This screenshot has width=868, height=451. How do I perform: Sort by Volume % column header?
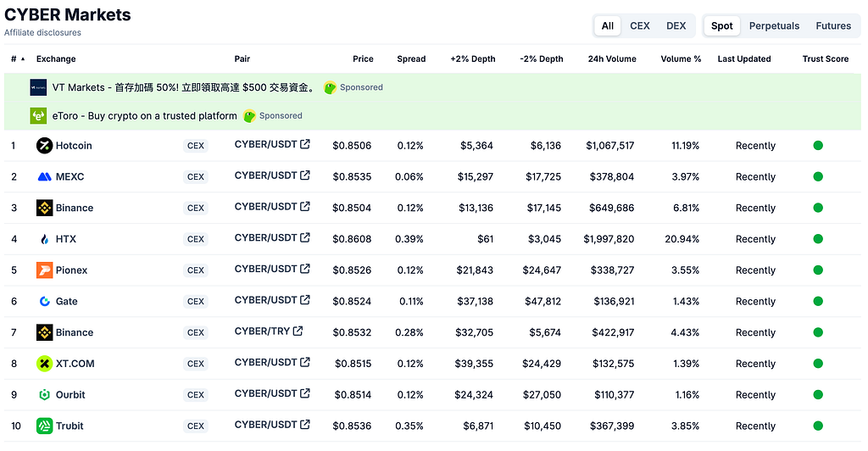click(681, 58)
